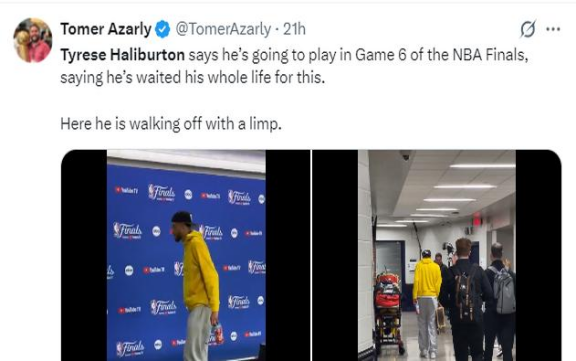The image size is (576, 361).
Task: Open the Tomer Azarly display name link
Action: coord(106,29)
